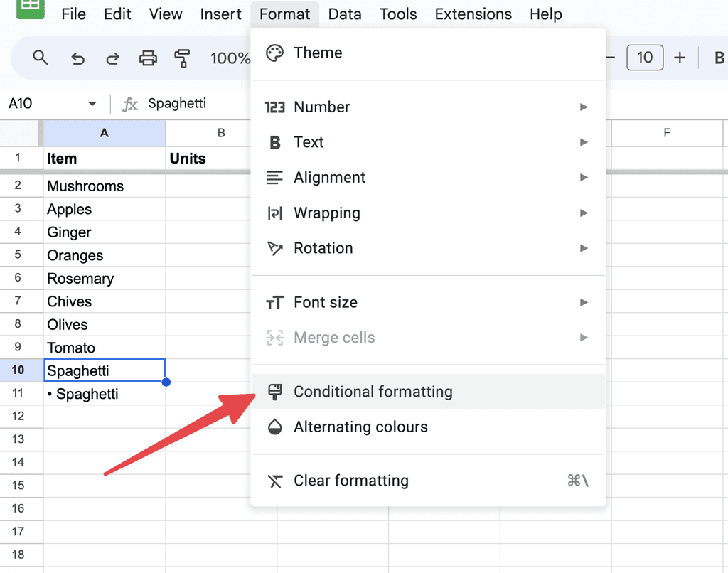The height and width of the screenshot is (573, 728).
Task: Expand the Number submenu
Action: tap(321, 107)
